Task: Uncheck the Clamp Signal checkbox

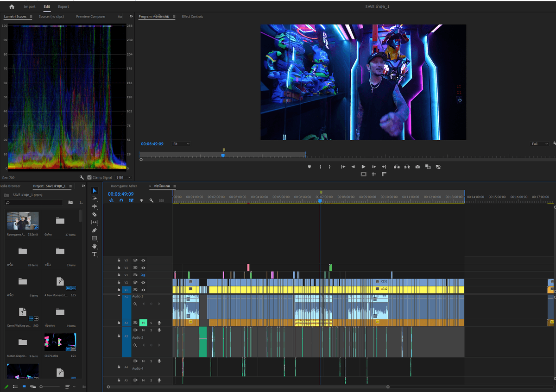Action: (x=89, y=177)
